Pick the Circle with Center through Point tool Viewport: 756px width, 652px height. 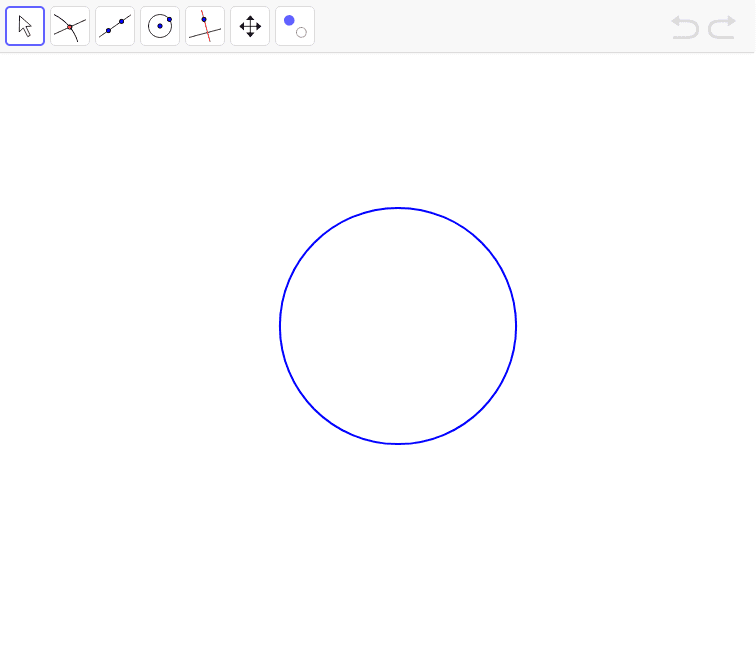tap(160, 26)
